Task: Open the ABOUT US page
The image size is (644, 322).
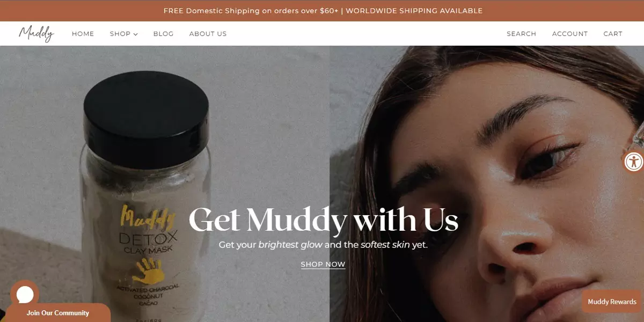Action: click(208, 34)
